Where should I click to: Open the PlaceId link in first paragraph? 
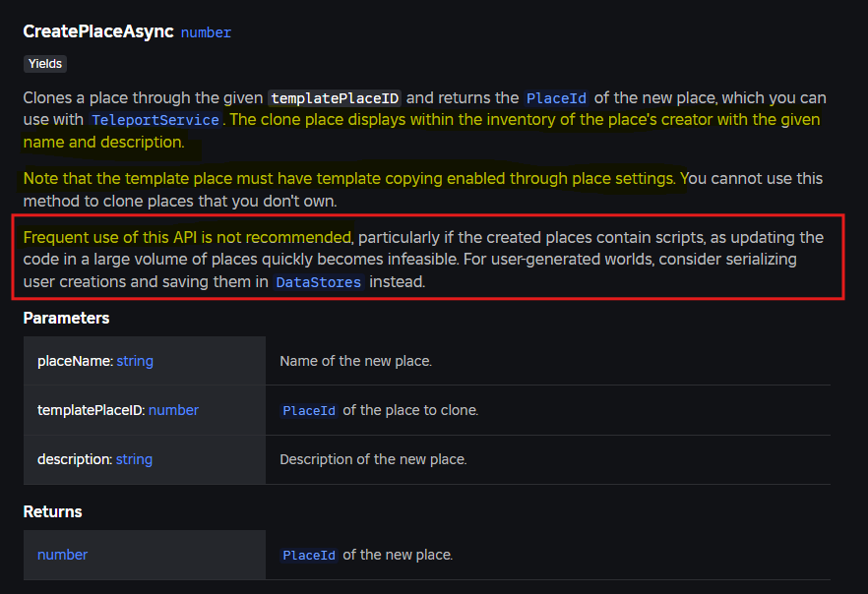(557, 98)
